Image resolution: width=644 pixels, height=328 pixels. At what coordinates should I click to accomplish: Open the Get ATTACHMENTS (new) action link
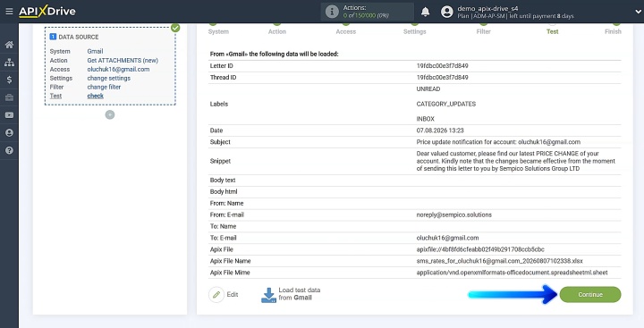[x=123, y=61]
